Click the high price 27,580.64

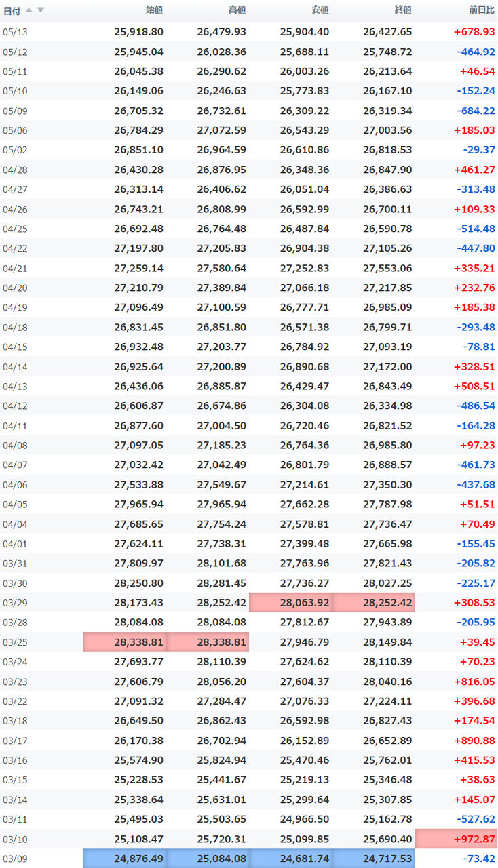coord(221,268)
